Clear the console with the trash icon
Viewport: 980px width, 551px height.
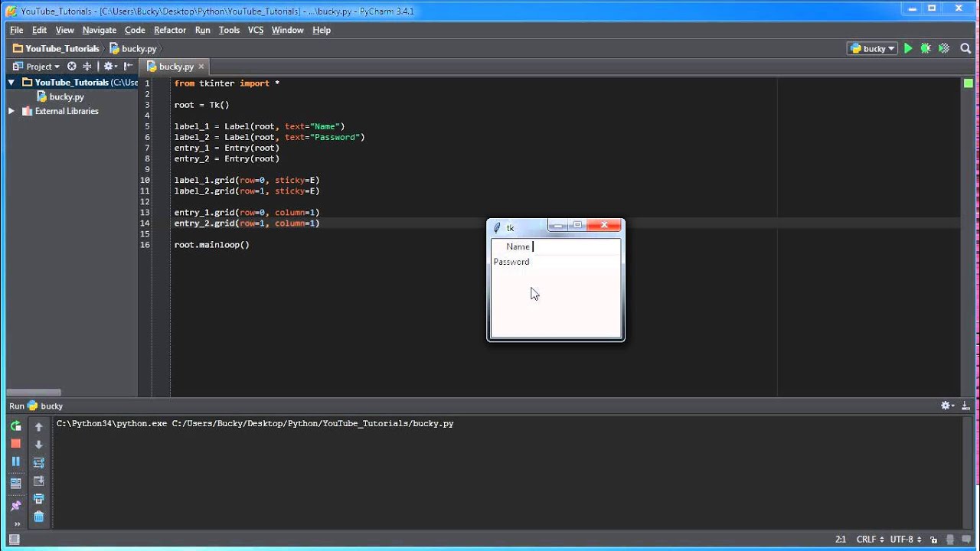(x=38, y=517)
